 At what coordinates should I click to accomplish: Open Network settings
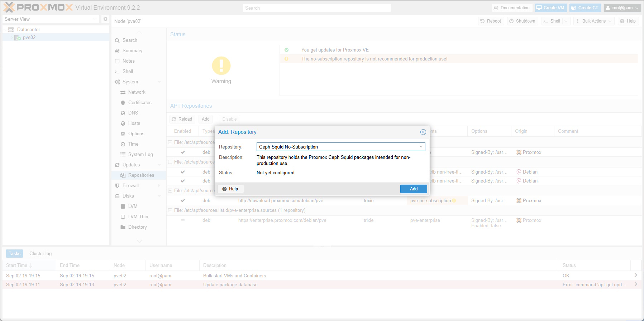click(x=137, y=92)
